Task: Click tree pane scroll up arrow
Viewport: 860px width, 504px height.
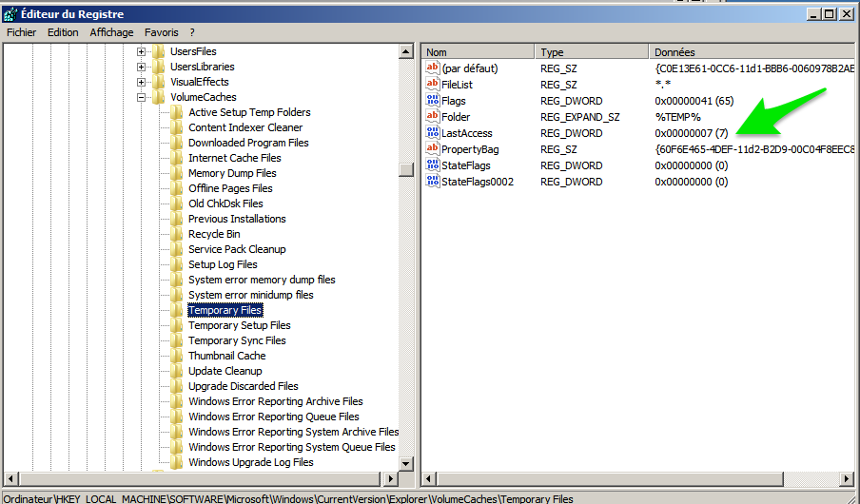Action: [406, 51]
